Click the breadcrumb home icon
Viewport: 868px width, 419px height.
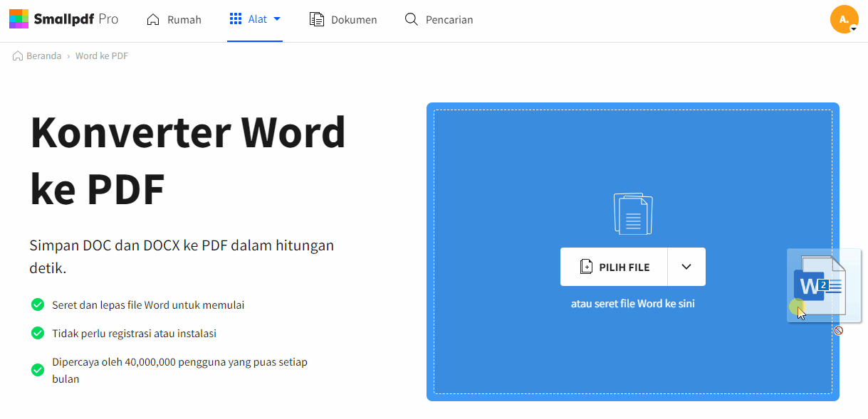[x=18, y=55]
